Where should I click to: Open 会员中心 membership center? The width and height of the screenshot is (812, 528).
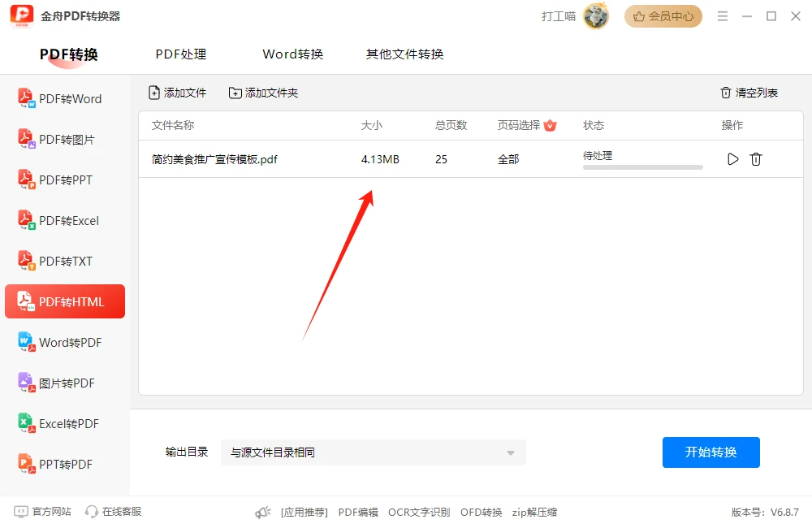click(663, 16)
